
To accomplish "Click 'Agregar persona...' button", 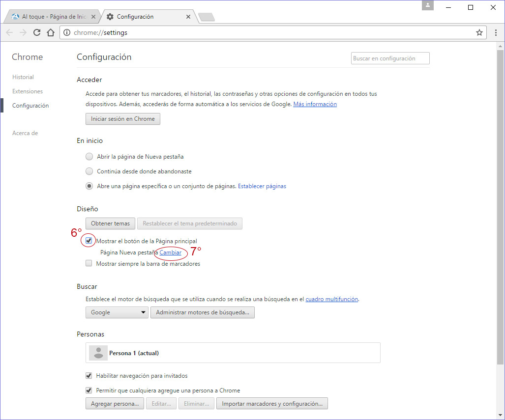I will [x=115, y=404].
